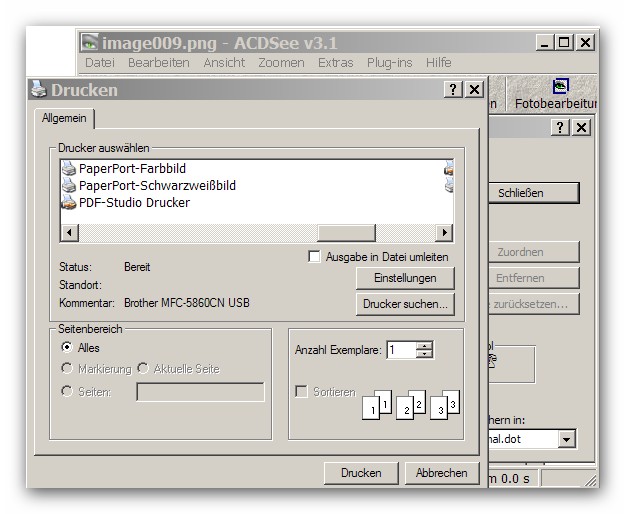This screenshot has width=626, height=514.
Task: Click the printer list scrollbar thumb
Action: (x=346, y=232)
